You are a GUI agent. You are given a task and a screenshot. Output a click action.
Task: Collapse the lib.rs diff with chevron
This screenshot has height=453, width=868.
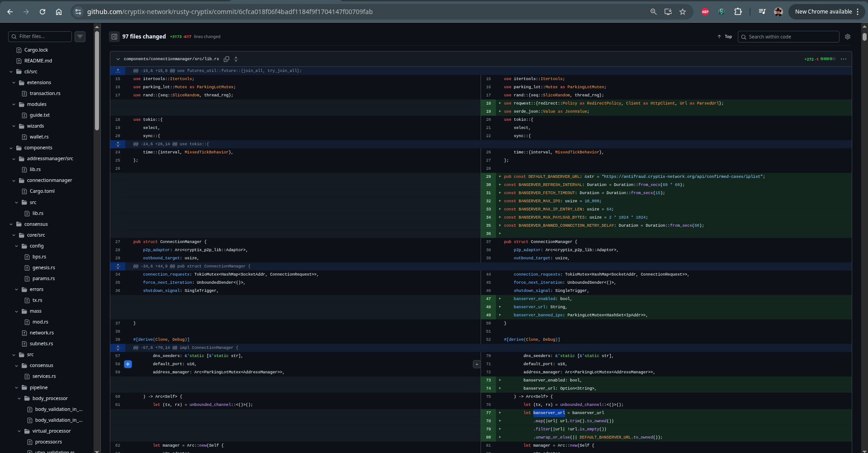(118, 59)
